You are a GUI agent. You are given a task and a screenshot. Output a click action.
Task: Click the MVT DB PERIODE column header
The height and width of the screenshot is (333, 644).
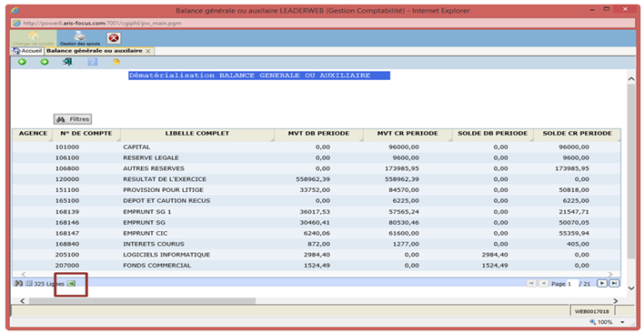pyautogui.click(x=318, y=134)
